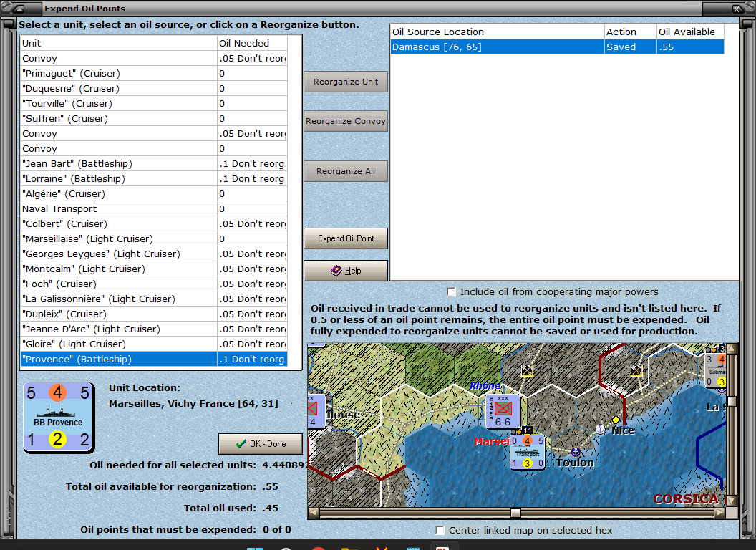Select the "Algérie" (Cruiser) row
756x550 pixels.
coord(154,193)
